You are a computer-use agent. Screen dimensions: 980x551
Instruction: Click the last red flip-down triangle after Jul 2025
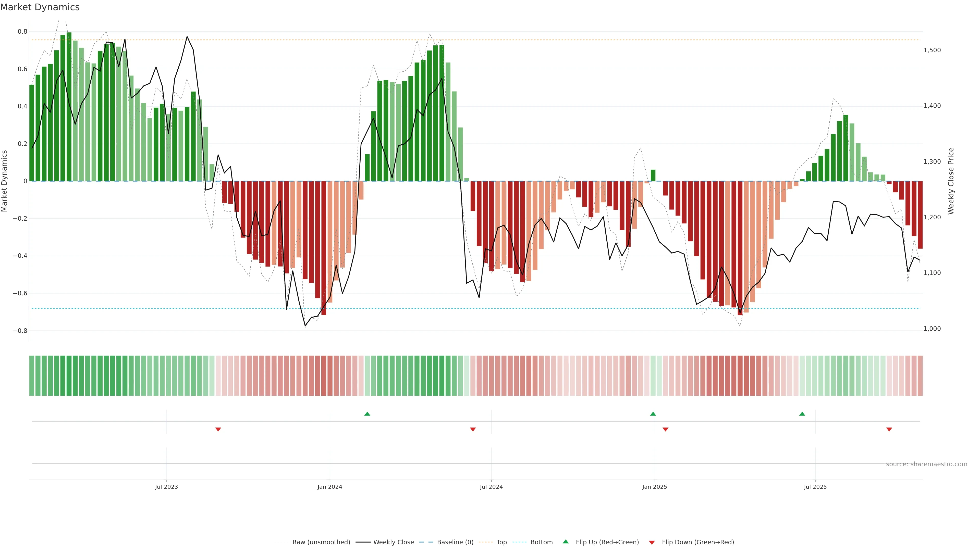[889, 429]
